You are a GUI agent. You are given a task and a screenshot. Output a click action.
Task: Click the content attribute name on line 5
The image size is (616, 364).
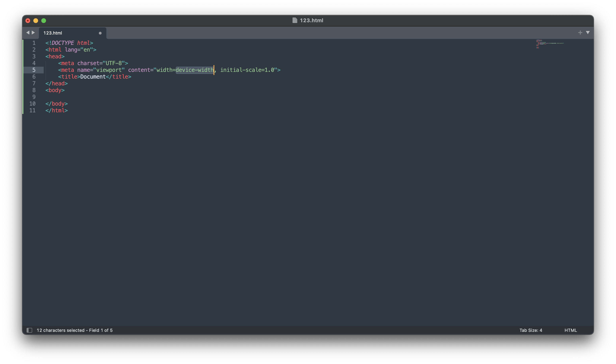coord(139,70)
